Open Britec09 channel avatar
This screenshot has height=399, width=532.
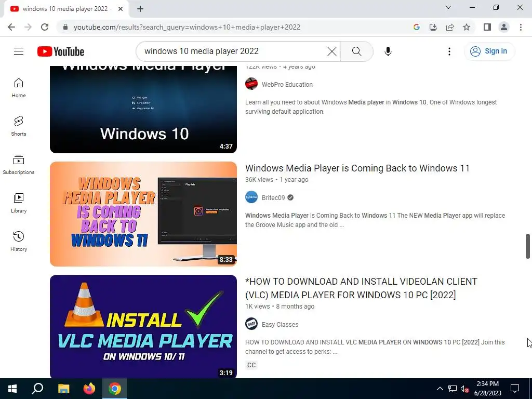coord(251,197)
